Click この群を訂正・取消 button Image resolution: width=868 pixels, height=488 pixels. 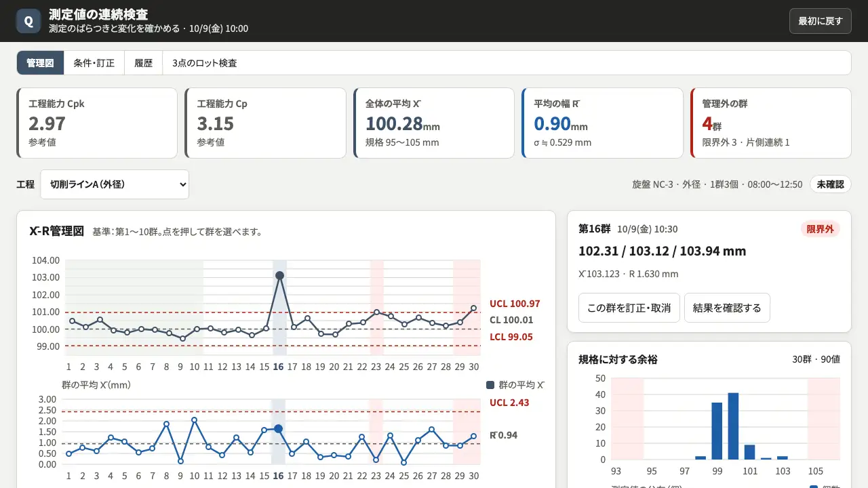point(629,308)
